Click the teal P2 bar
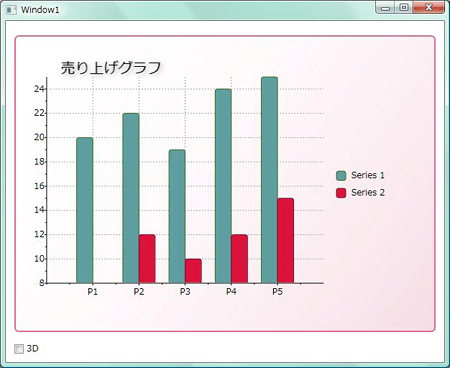This screenshot has width=450, height=368. pyautogui.click(x=131, y=198)
